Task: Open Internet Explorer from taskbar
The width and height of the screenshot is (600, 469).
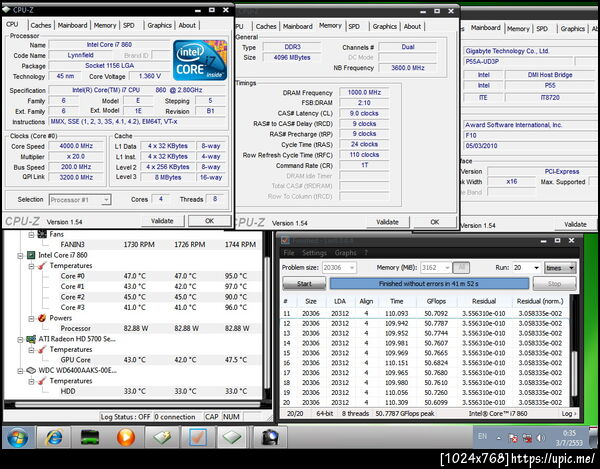Action: coord(54,437)
